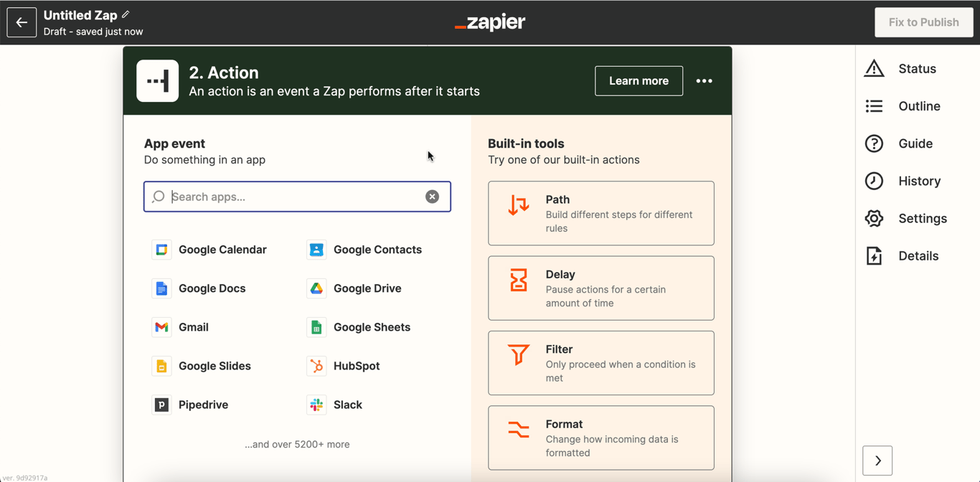Viewport: 980px width, 482px height.
Task: Click the Path branching icon
Action: click(519, 205)
